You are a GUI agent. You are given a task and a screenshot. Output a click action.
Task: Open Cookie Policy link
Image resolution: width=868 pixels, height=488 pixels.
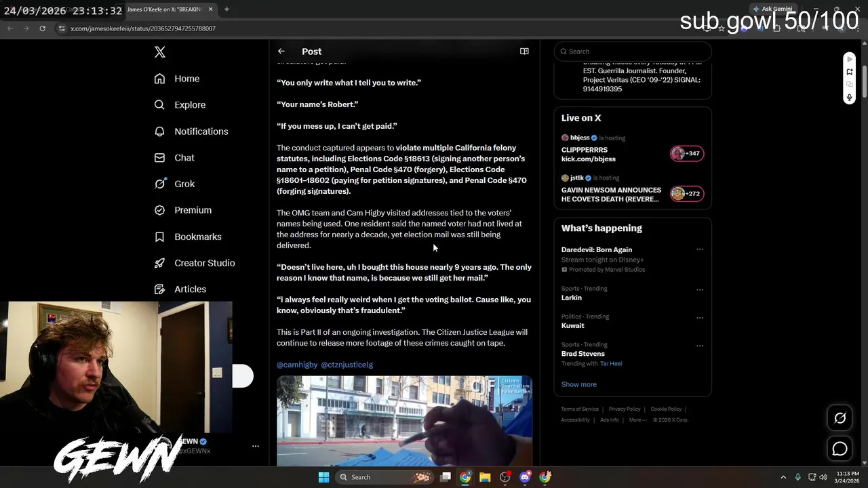click(x=666, y=409)
